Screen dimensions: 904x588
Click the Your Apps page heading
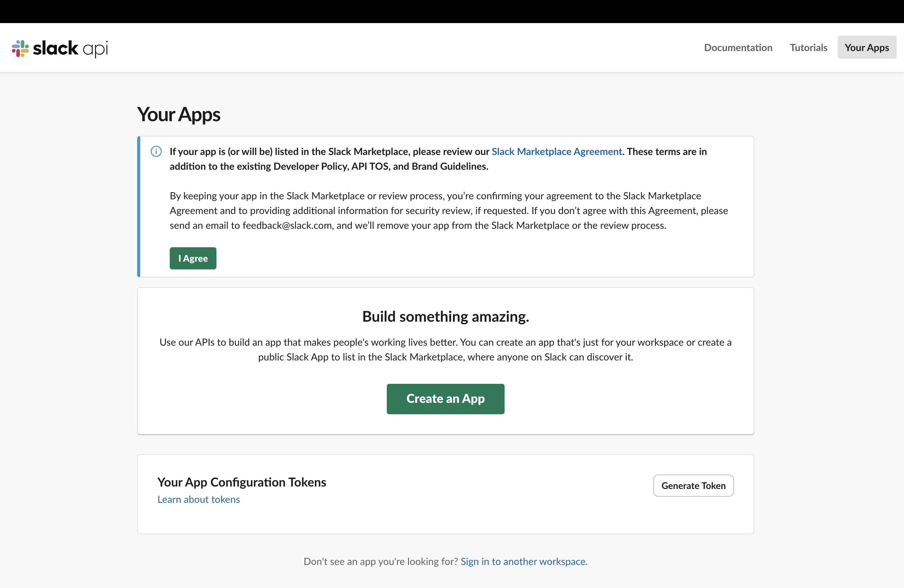(x=179, y=114)
